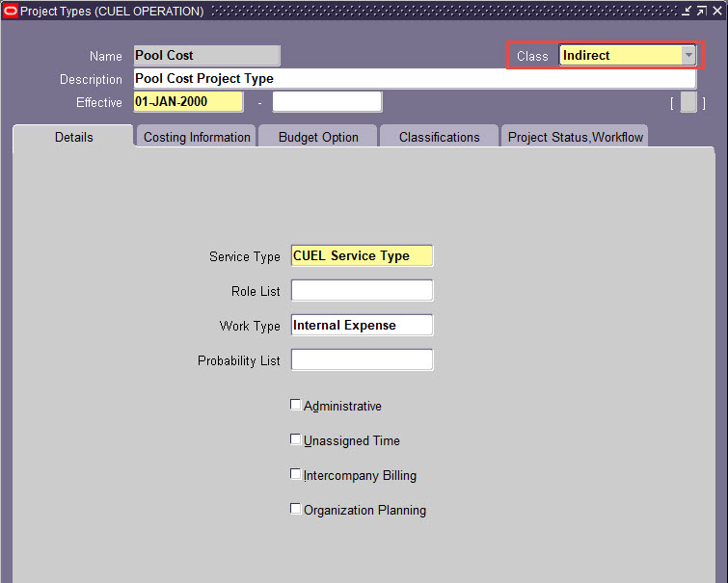Click the 'Role List' label
This screenshot has height=583, width=728.
(256, 291)
